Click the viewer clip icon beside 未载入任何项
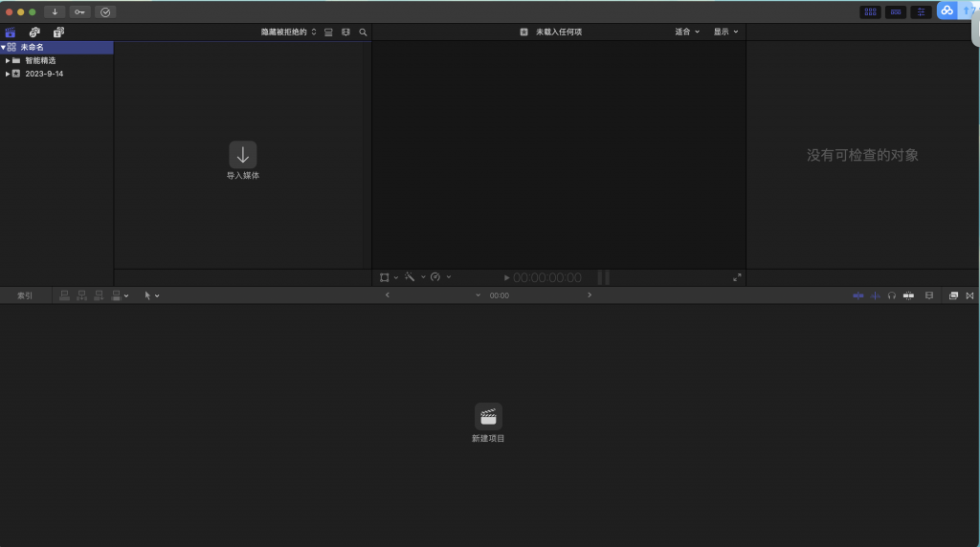The width and height of the screenshot is (980, 547). click(x=523, y=32)
